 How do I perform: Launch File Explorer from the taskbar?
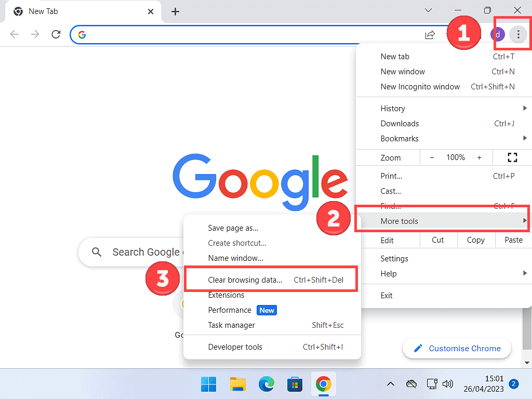[237, 383]
